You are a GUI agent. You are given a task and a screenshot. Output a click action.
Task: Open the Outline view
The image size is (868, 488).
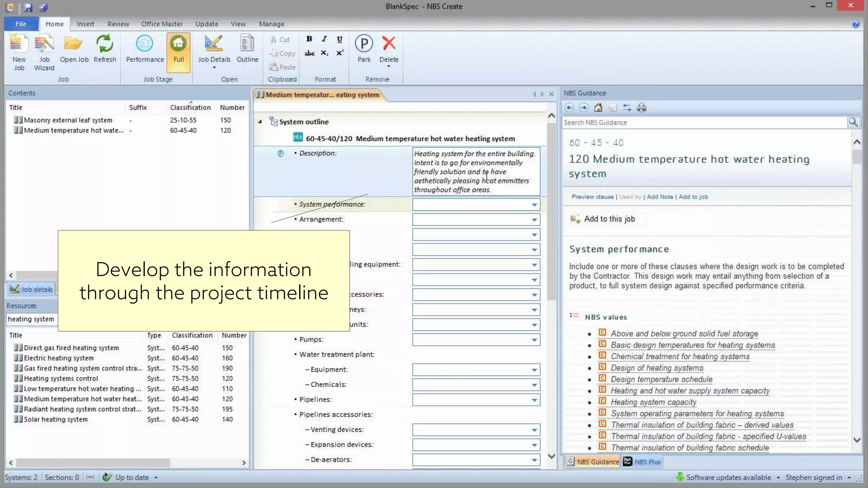click(247, 49)
